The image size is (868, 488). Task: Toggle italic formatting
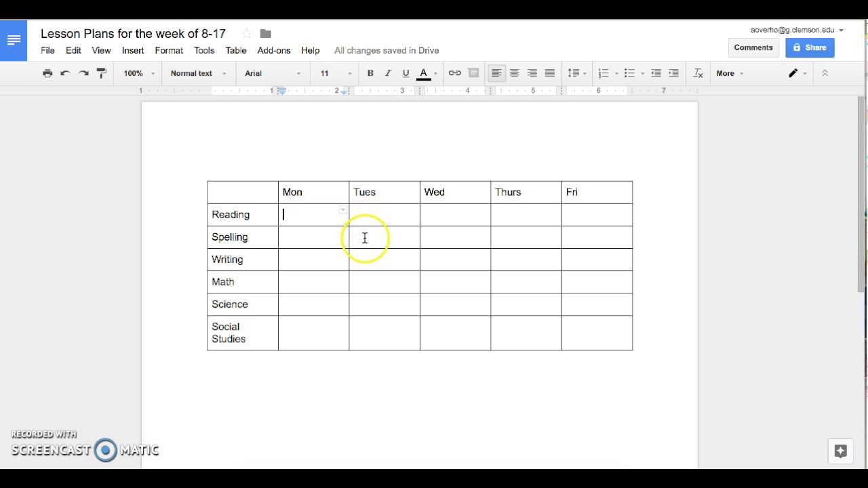388,73
